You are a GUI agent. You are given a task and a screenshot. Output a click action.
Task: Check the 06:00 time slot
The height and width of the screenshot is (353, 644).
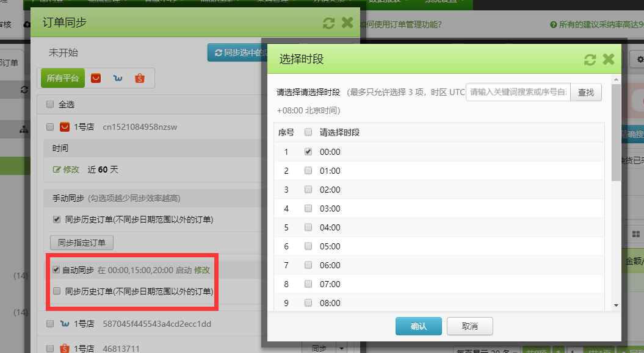308,265
